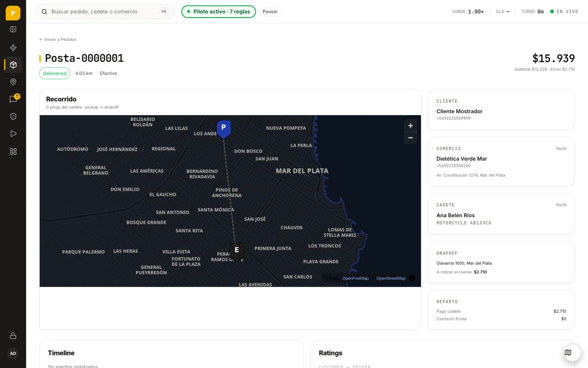The height and width of the screenshot is (368, 588).
Task: Click total amount $15.939
Action: pyautogui.click(x=553, y=58)
